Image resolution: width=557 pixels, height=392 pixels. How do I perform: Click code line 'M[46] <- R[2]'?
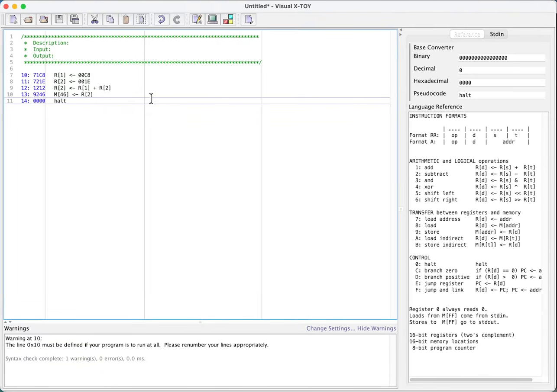point(73,94)
